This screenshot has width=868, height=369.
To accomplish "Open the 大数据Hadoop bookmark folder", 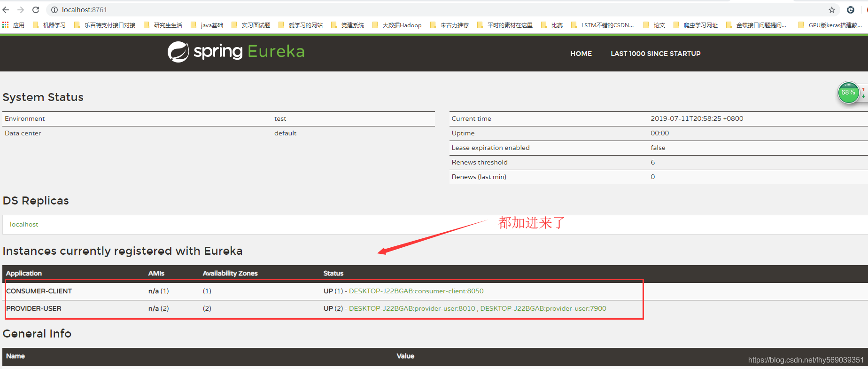I will (397, 25).
